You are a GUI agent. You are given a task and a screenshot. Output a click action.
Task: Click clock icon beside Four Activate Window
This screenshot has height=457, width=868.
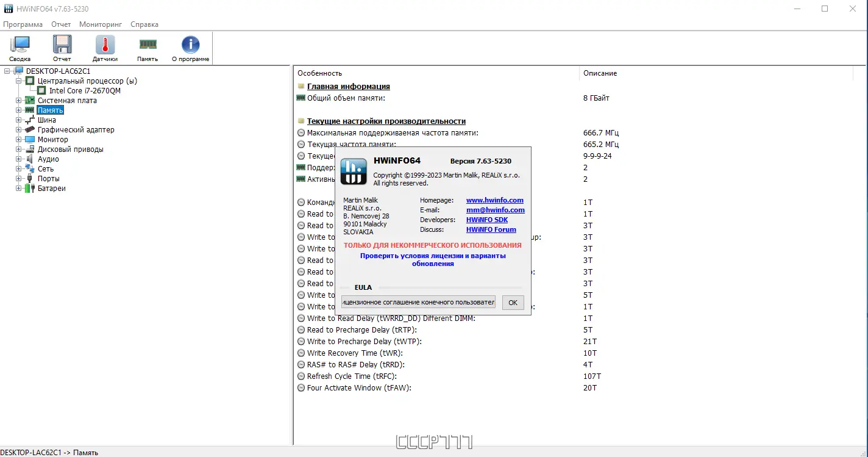click(301, 388)
